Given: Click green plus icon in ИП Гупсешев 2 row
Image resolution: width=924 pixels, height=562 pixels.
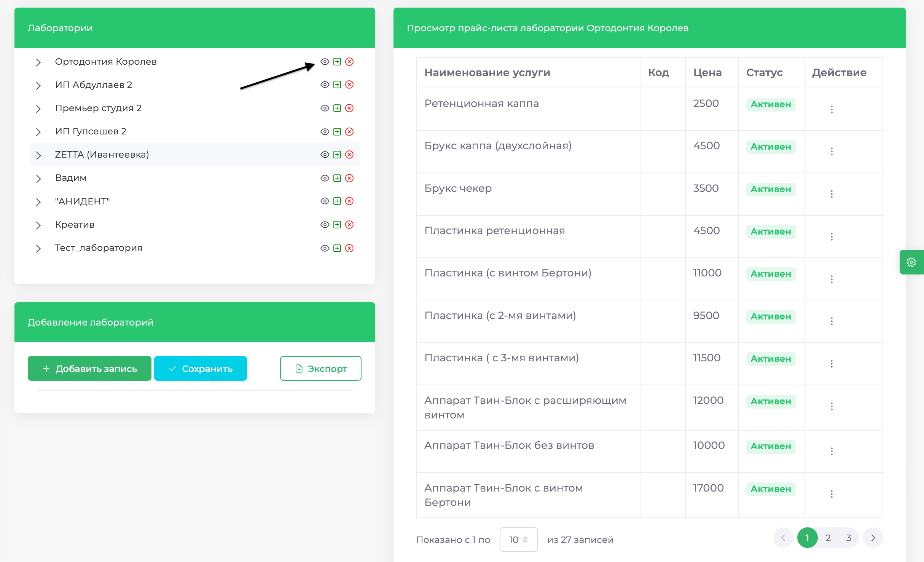Looking at the screenshot, I should click(x=337, y=132).
